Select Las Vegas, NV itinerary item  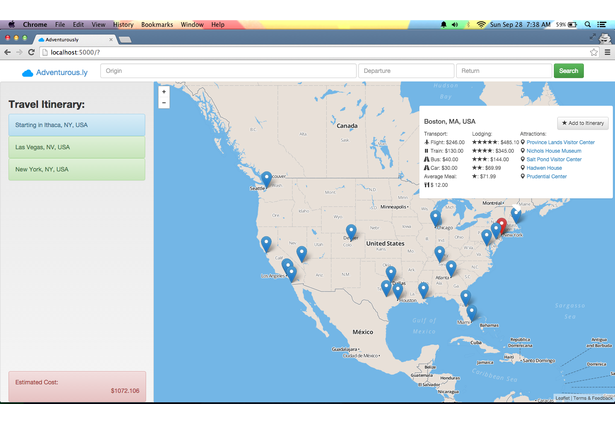(77, 147)
